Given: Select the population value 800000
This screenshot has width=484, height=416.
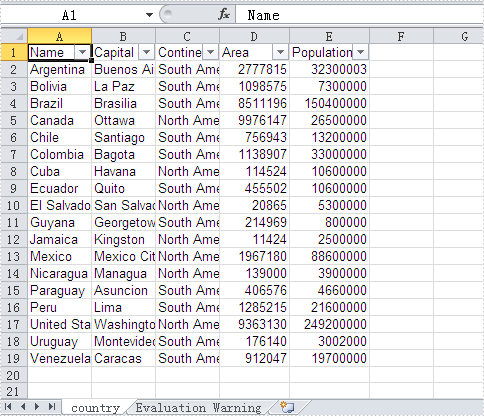Looking at the screenshot, I should (329, 222).
